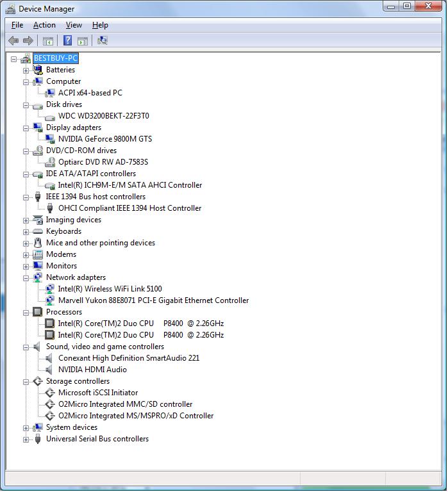Image resolution: width=448 pixels, height=492 pixels.
Task: Open the Help menu
Action: pos(100,25)
